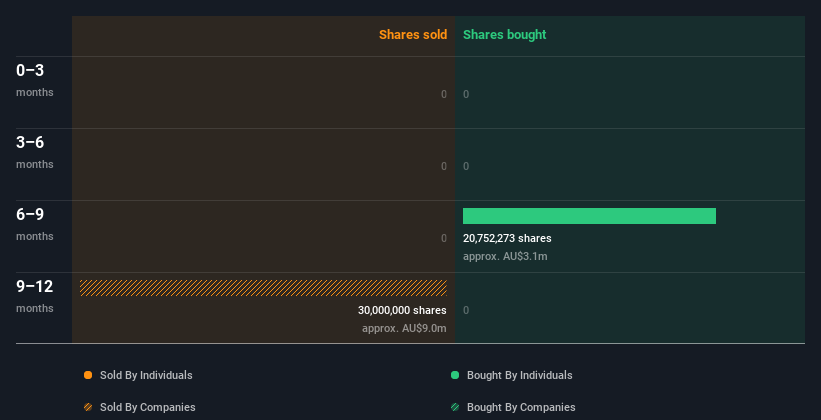Click the 0 bought value in 0–3 months row
The width and height of the screenshot is (821, 420).
466,94
